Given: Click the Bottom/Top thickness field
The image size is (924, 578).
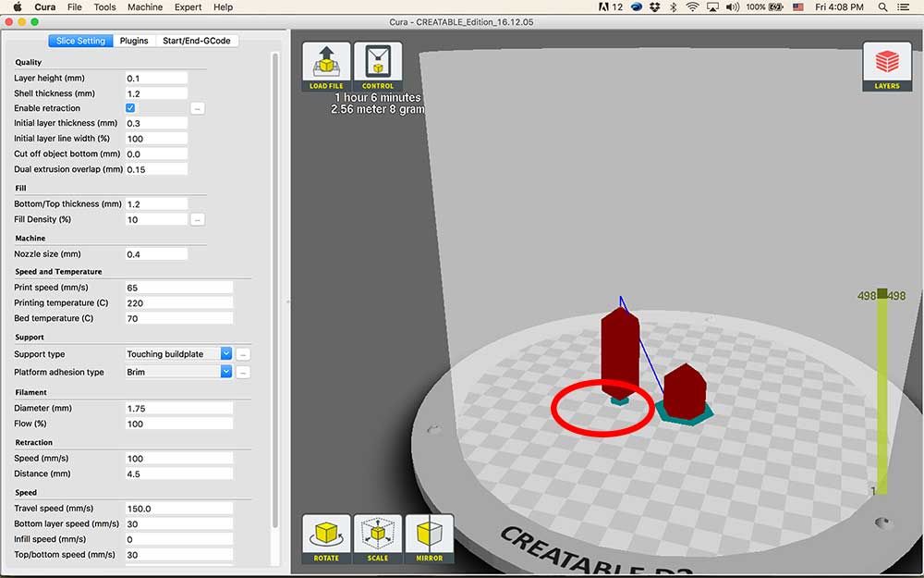Looking at the screenshot, I should 156,204.
